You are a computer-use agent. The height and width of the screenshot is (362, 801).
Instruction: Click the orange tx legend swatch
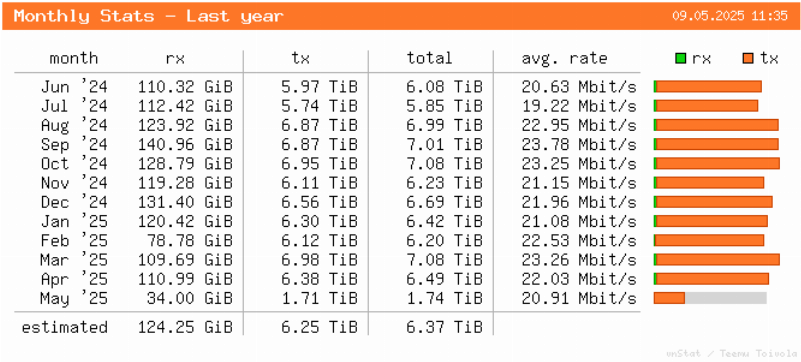point(748,59)
